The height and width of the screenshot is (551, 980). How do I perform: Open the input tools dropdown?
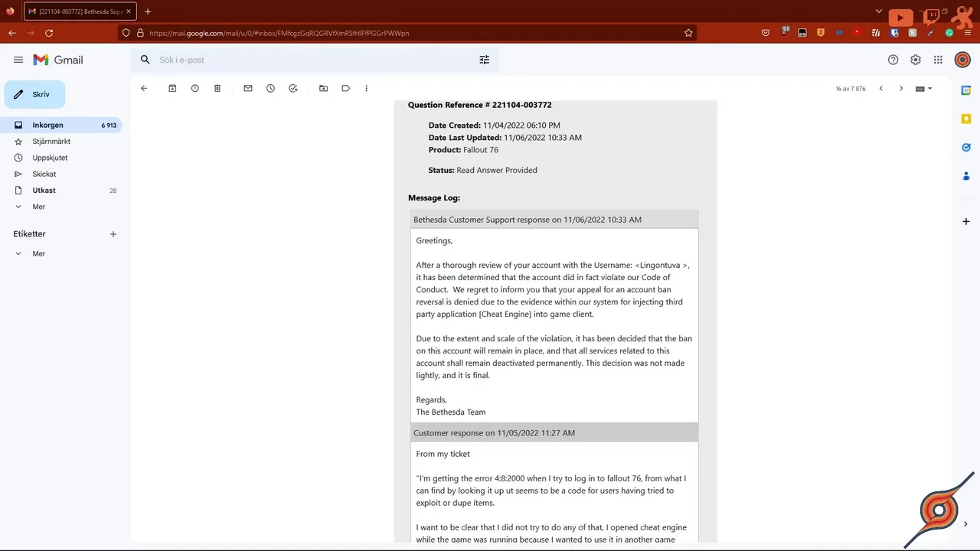(x=923, y=89)
